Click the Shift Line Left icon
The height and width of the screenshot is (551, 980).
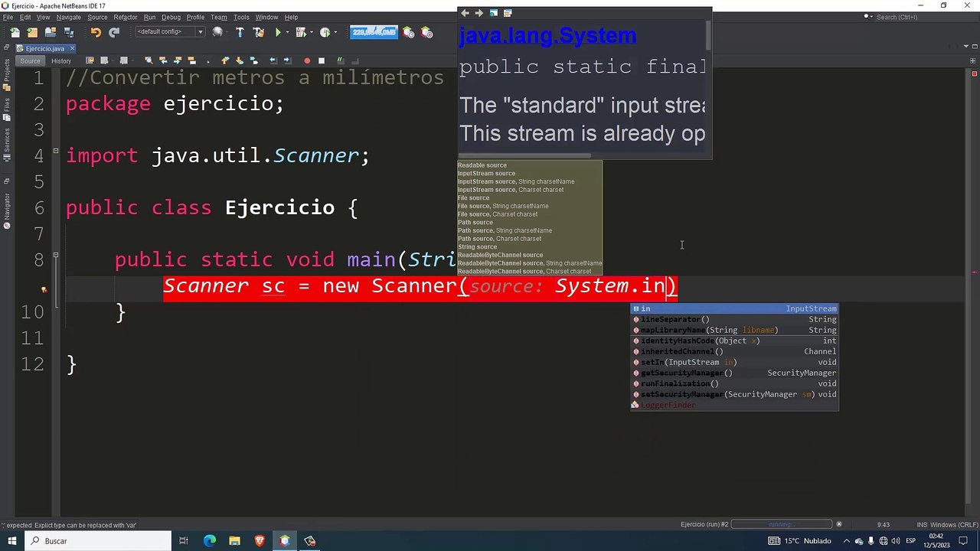click(273, 60)
